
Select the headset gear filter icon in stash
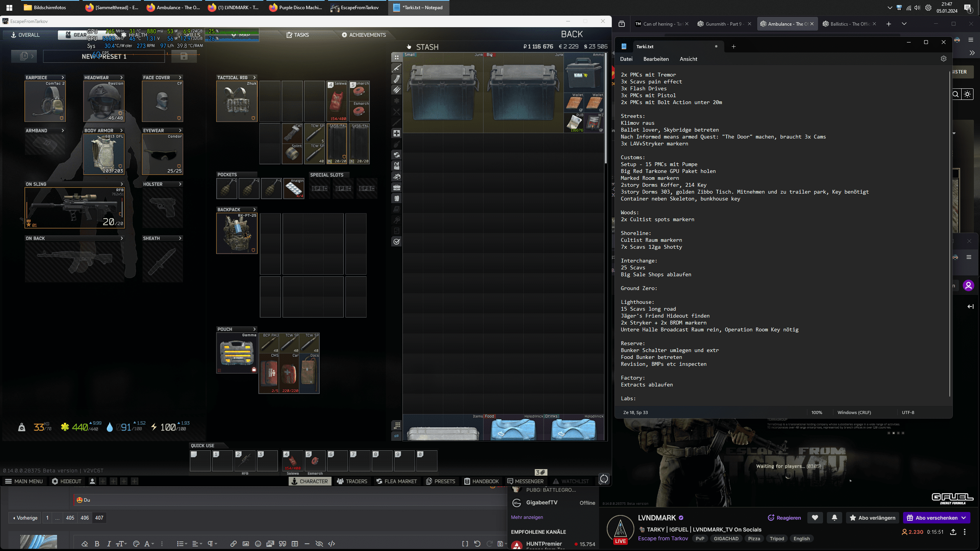[397, 176]
